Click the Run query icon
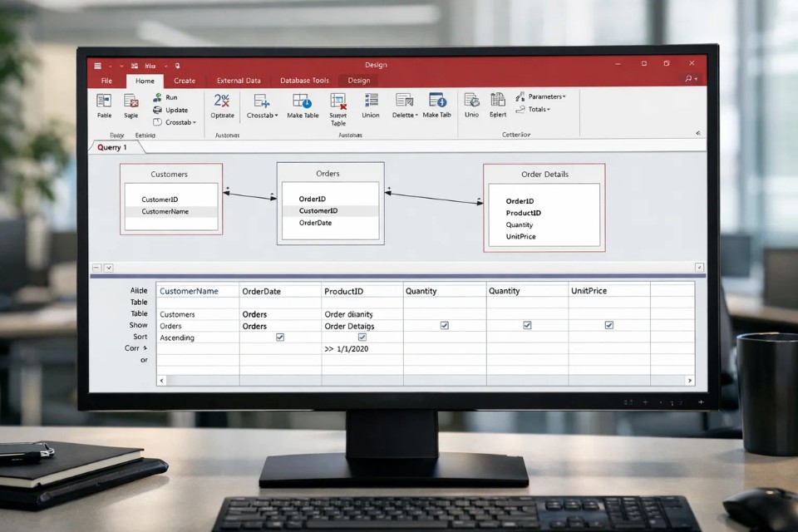 (157, 97)
